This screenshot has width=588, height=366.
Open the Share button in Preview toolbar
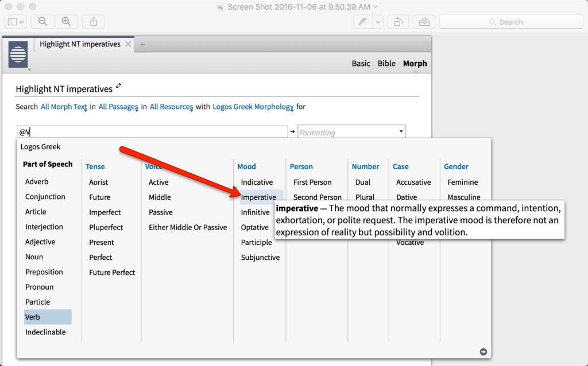tap(94, 22)
